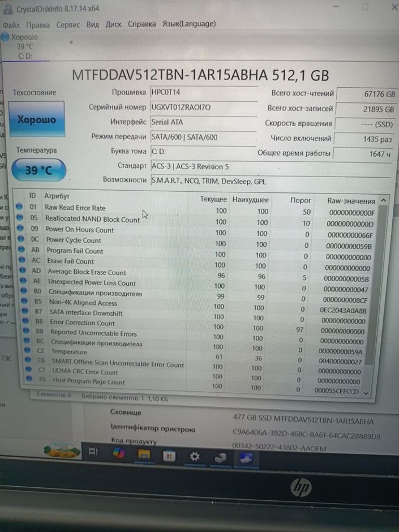Click the serial number field UGXVT01ZRAOI7O
Screen dimensions: 399x532
(x=204, y=108)
